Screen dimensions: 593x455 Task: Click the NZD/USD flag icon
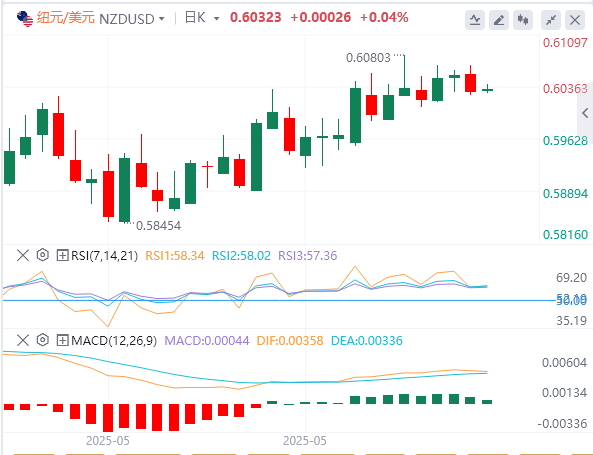click(x=25, y=19)
